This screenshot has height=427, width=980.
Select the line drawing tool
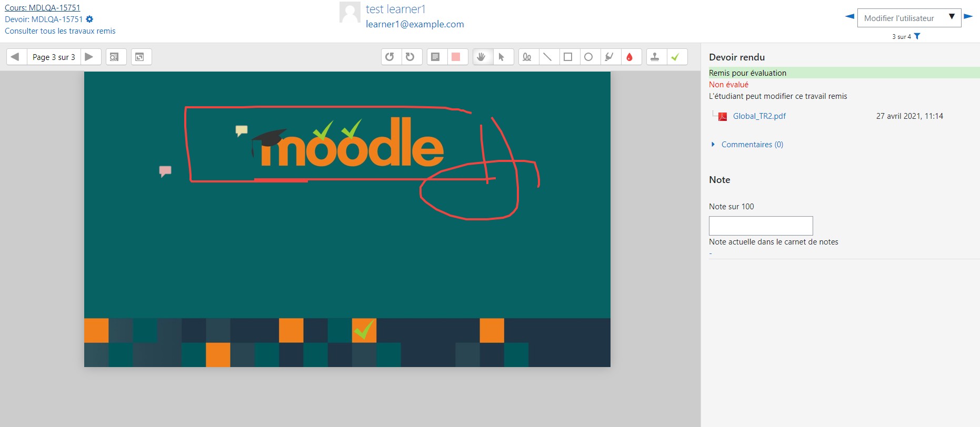click(549, 57)
